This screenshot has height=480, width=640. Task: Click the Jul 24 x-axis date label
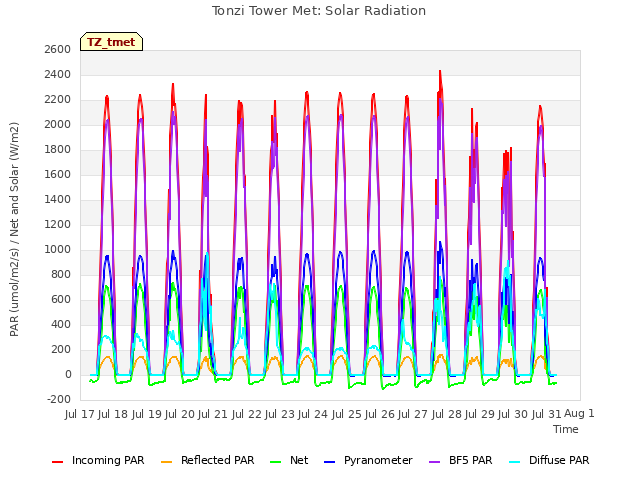(x=313, y=414)
